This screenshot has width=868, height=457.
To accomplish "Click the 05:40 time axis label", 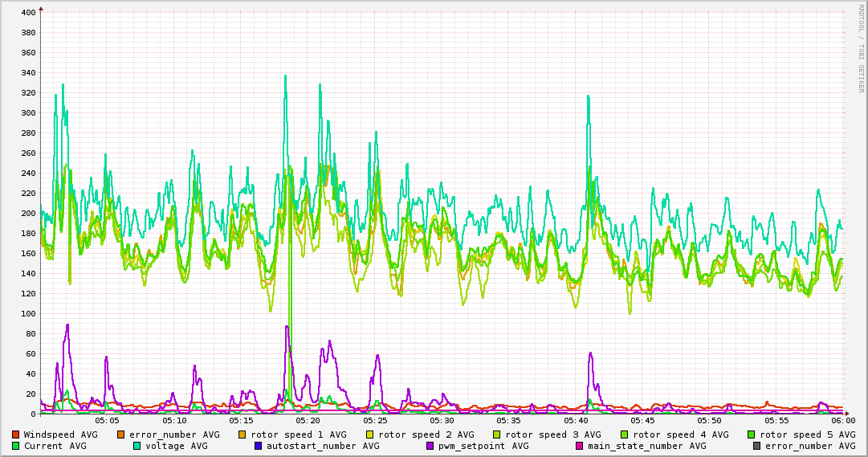I will coord(576,421).
